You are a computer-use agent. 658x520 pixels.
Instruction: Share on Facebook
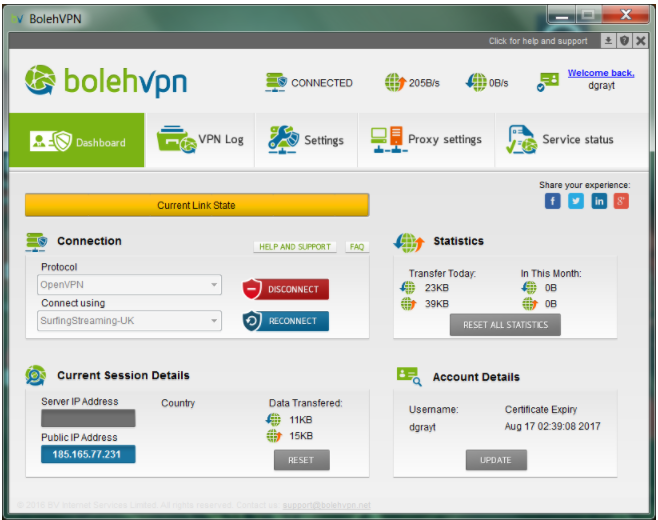click(553, 201)
